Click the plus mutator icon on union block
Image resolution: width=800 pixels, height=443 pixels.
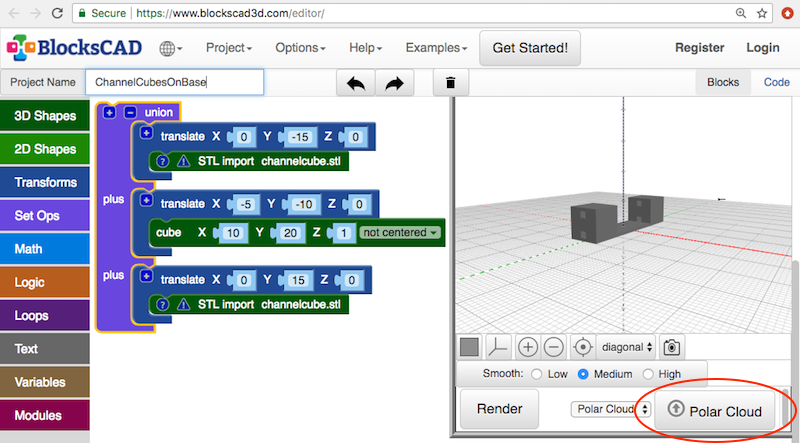109,112
